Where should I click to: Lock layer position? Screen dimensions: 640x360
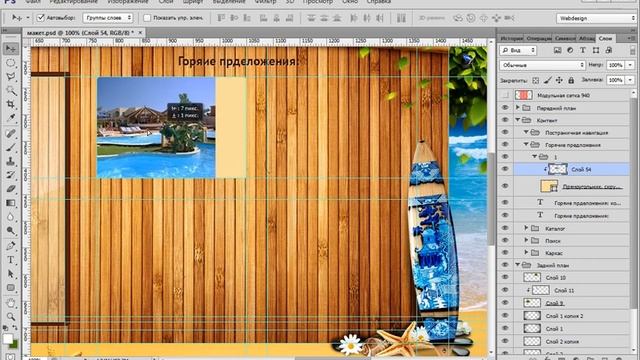coord(559,80)
